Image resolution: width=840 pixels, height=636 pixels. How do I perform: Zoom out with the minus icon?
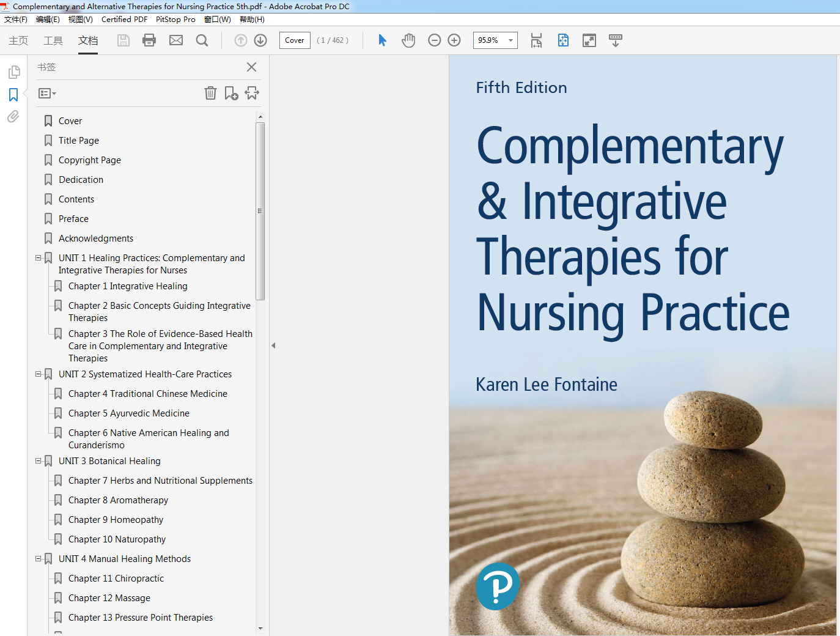(x=435, y=40)
